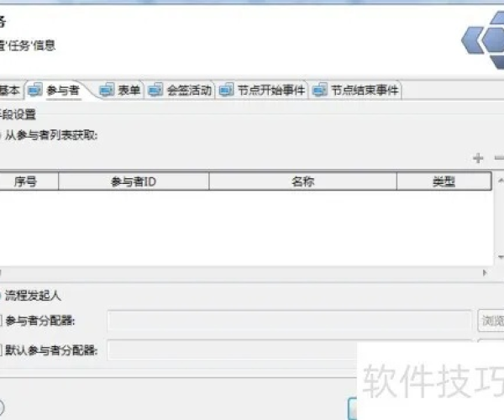Click the horizontal scroll right arrow
The image size is (504, 420).
(x=485, y=273)
